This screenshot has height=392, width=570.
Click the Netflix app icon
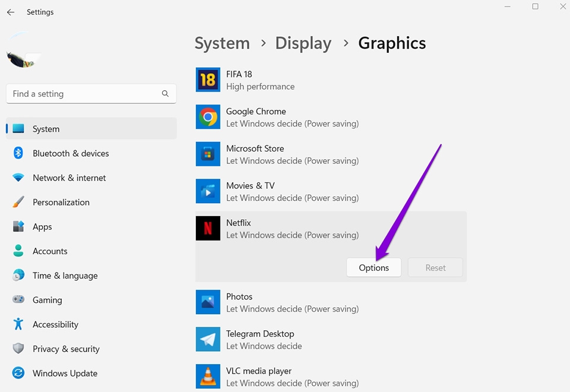coord(208,228)
